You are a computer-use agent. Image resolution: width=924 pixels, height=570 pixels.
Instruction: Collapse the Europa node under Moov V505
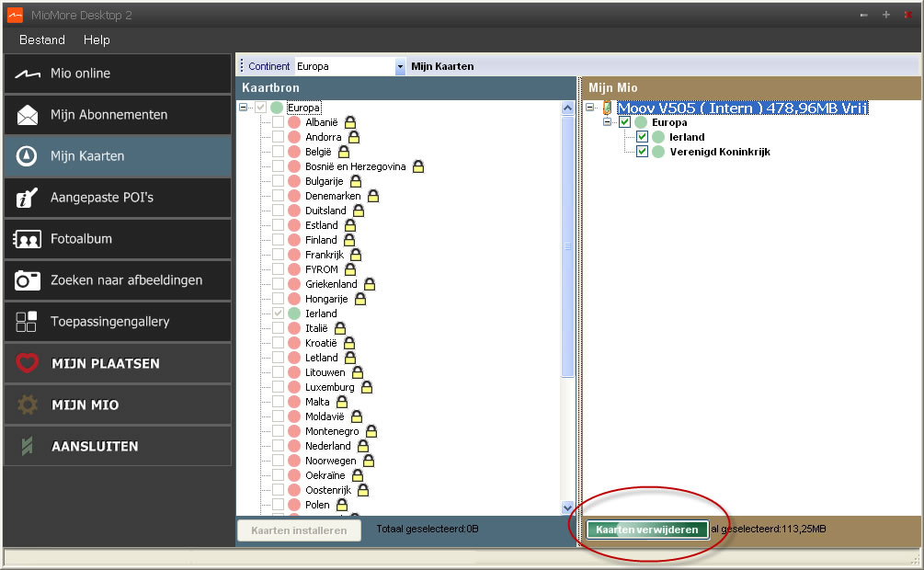pos(607,122)
